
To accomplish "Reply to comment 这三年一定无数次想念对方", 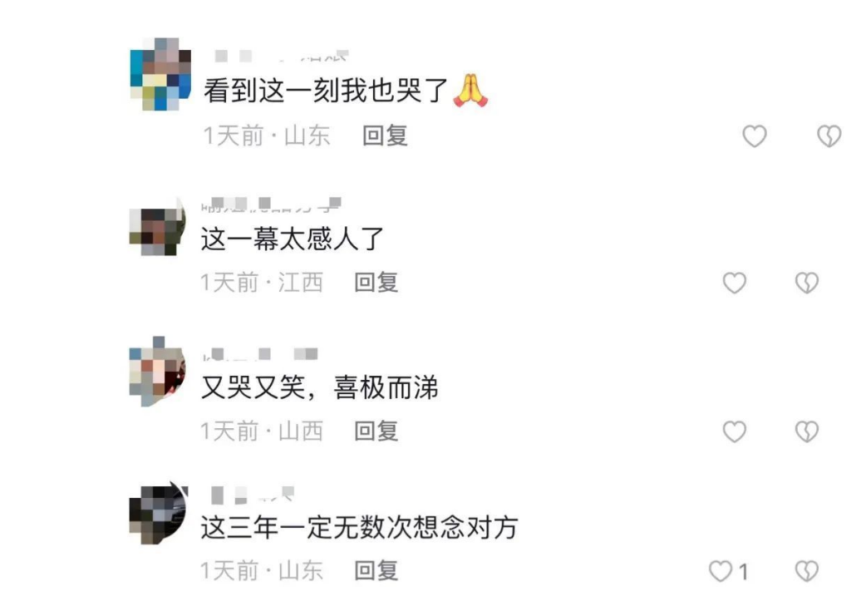I will (376, 570).
